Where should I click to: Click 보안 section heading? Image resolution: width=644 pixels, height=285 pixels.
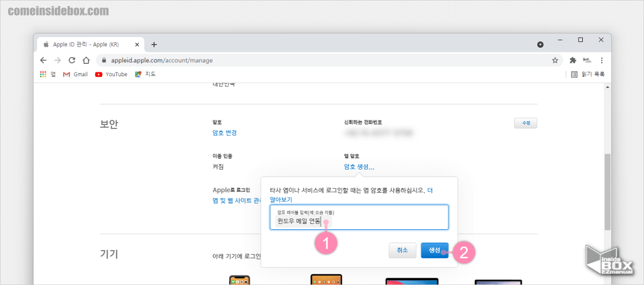coord(109,124)
